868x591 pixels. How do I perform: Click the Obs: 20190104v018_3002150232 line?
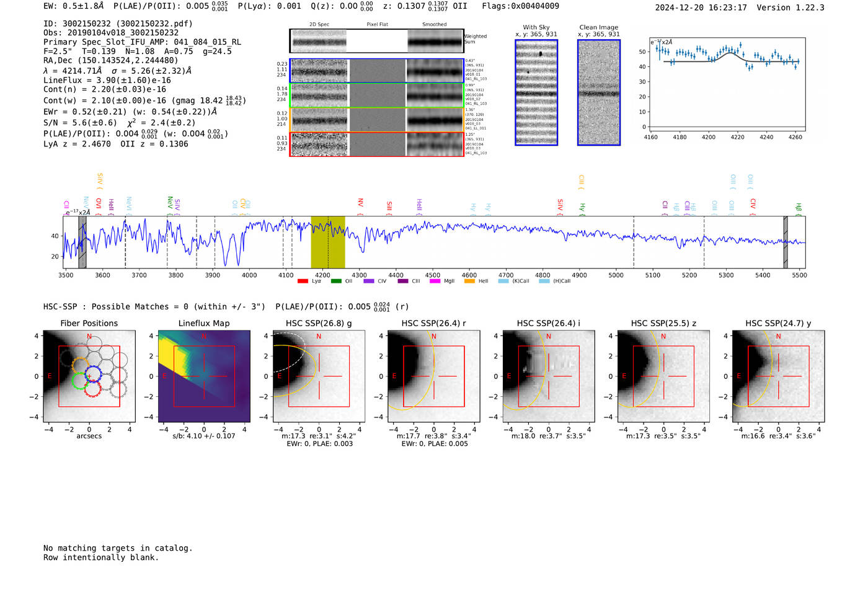pyautogui.click(x=111, y=33)
